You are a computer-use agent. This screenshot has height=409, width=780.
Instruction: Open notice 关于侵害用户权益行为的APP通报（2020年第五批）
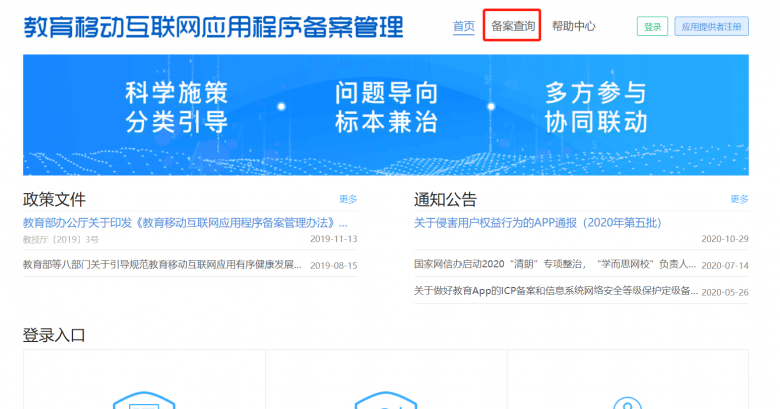click(x=538, y=222)
